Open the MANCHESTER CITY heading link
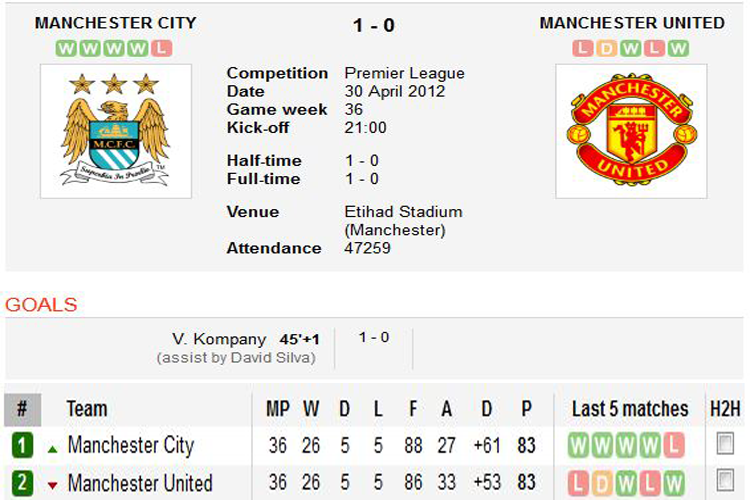The width and height of the screenshot is (750, 500). click(x=115, y=23)
